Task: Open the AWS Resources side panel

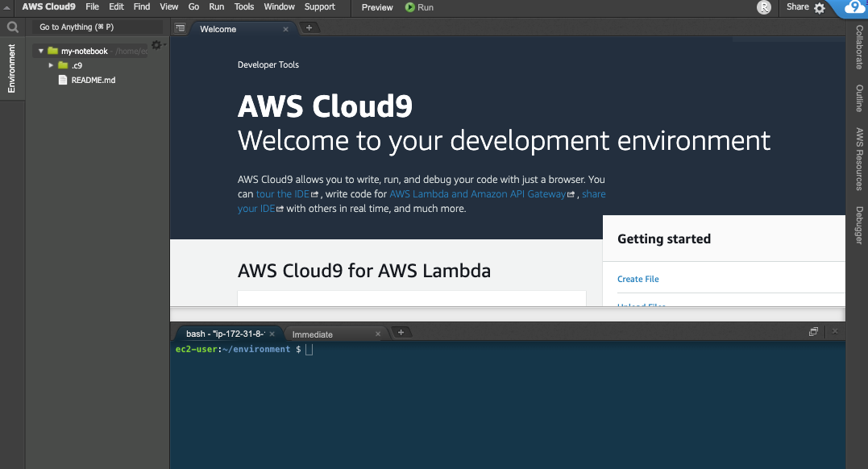Action: click(x=858, y=159)
